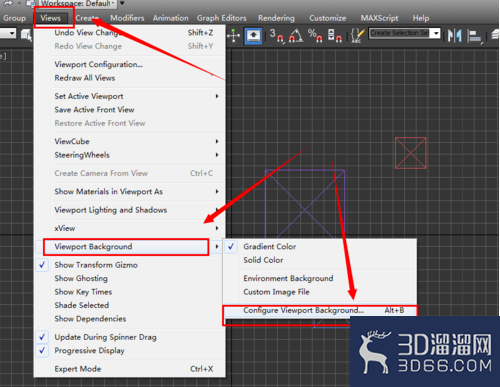Open the Animation menu

(x=170, y=18)
